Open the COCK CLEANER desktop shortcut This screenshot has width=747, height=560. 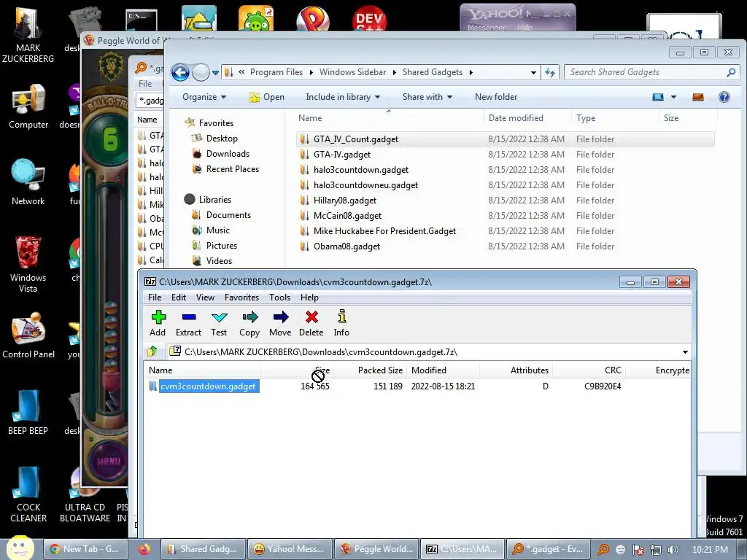(x=28, y=495)
